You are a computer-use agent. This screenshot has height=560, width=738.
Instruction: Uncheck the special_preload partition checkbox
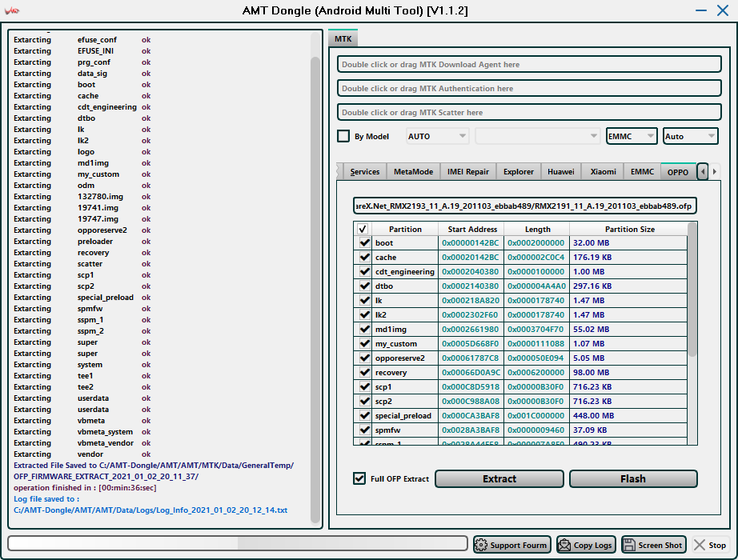[x=364, y=416]
